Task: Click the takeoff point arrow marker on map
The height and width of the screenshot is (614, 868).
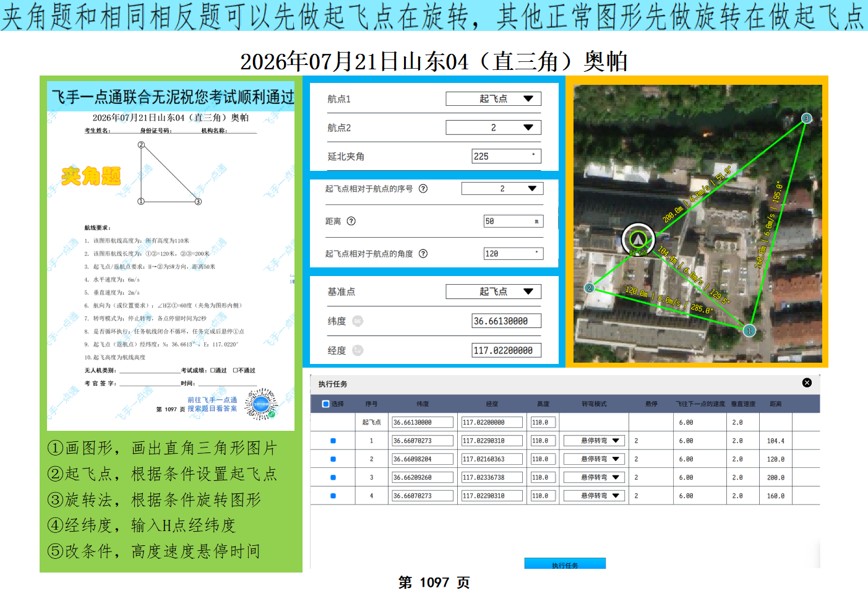Action: pyautogui.click(x=638, y=239)
